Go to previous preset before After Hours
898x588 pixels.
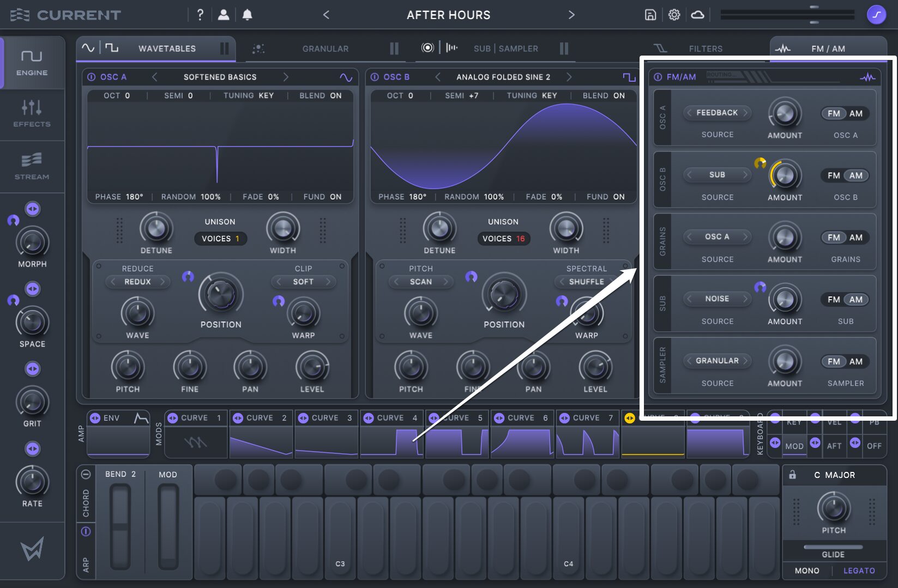pos(326,15)
